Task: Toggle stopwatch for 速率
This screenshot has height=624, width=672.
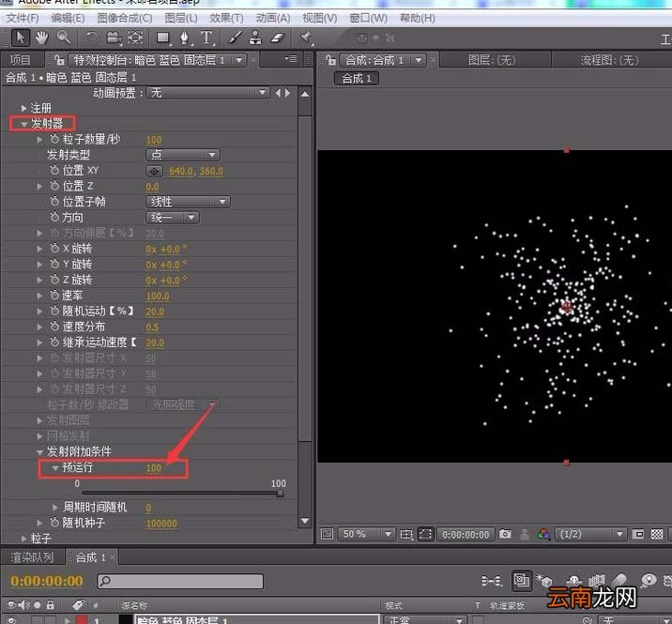Action: point(54,296)
